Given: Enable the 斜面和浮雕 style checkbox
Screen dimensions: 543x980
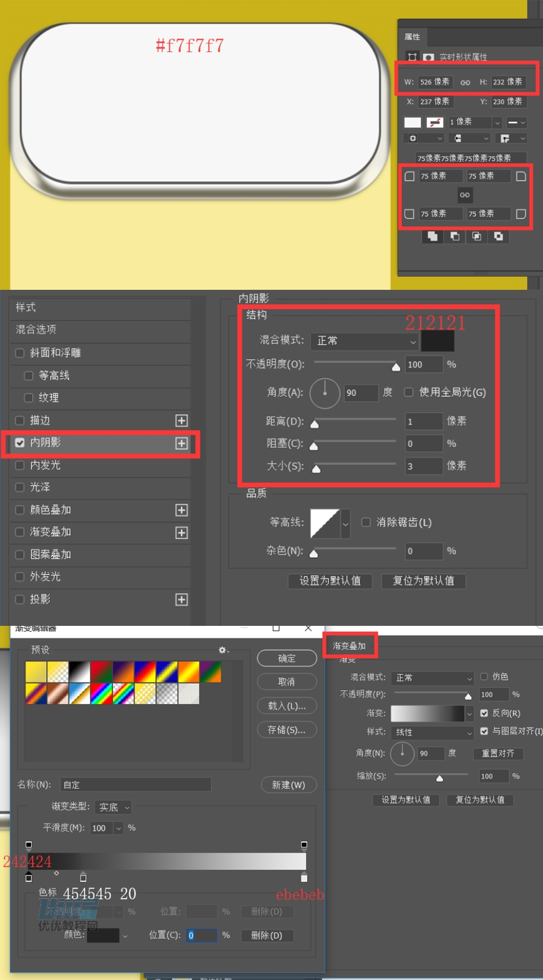Looking at the screenshot, I should (x=20, y=353).
